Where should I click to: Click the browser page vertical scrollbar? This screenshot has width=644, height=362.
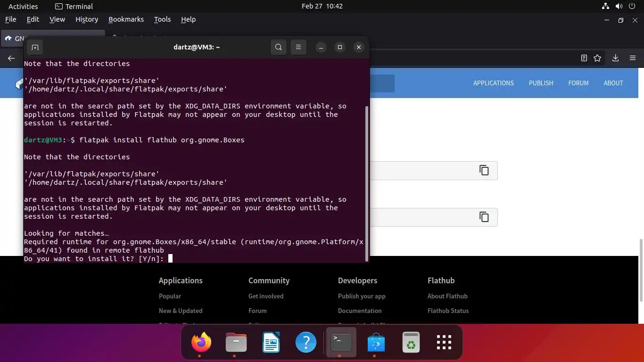[641, 270]
